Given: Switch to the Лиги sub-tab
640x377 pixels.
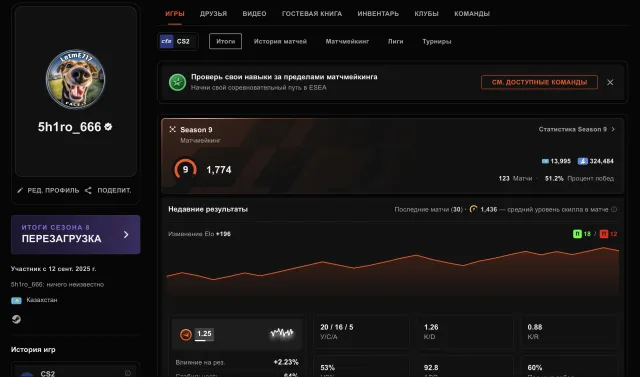Looking at the screenshot, I should coord(396,42).
